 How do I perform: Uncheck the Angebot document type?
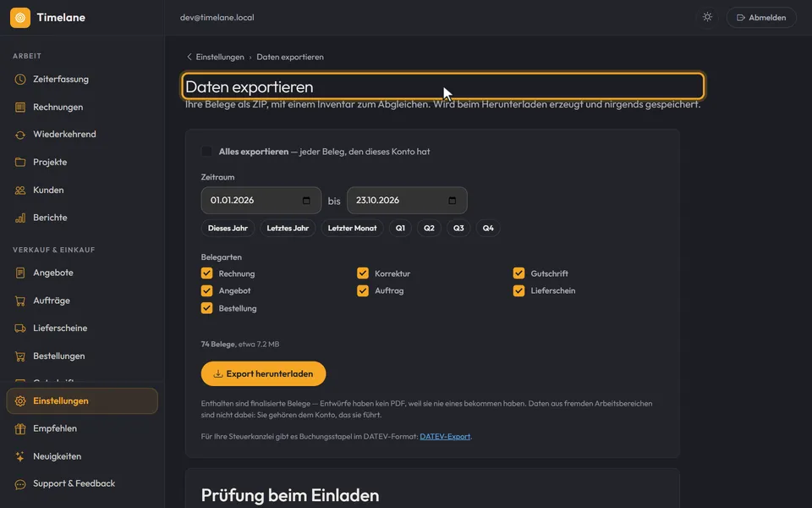(206, 290)
